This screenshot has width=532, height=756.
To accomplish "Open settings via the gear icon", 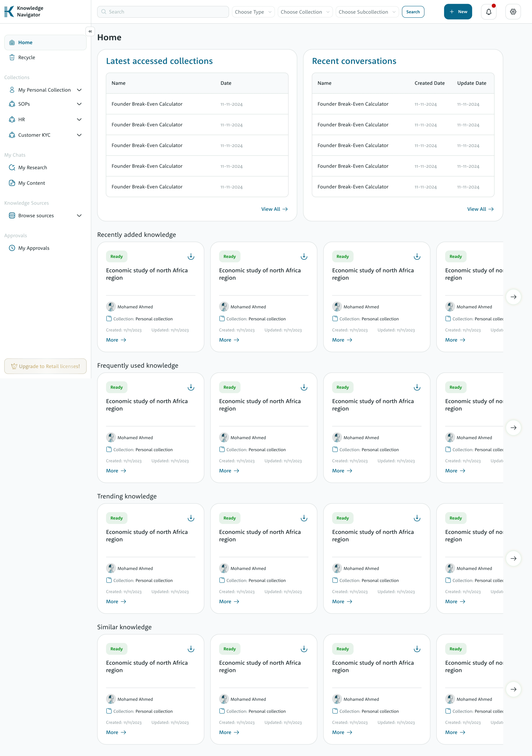I will click(513, 12).
